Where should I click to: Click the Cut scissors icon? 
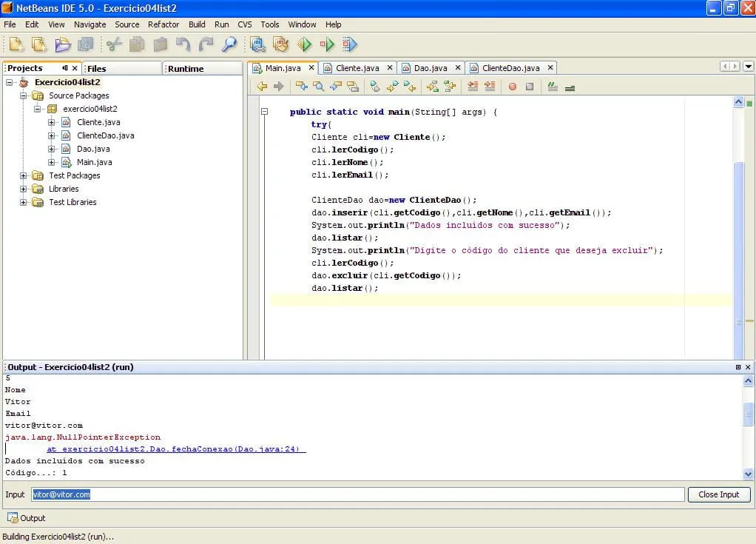coord(114,44)
